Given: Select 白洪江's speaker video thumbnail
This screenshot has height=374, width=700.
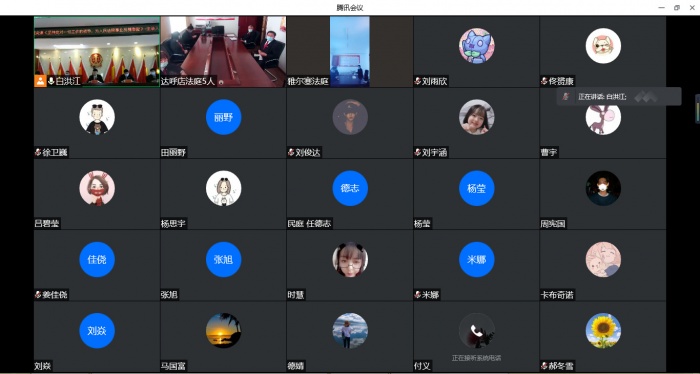Looking at the screenshot, I should click(x=97, y=51).
